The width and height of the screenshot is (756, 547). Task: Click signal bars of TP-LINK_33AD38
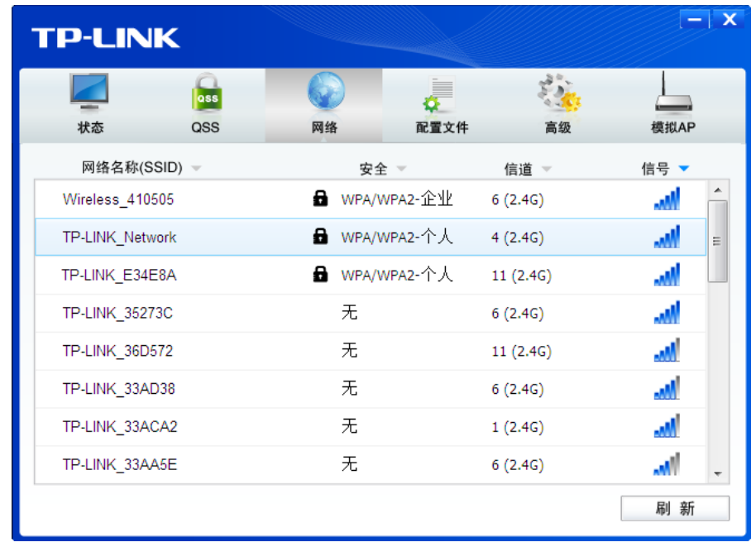667,388
